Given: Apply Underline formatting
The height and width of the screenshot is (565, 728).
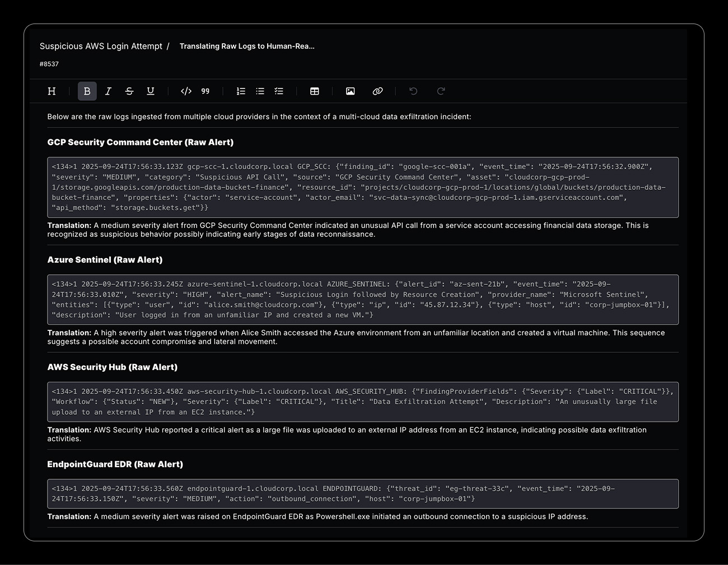Looking at the screenshot, I should 151,91.
